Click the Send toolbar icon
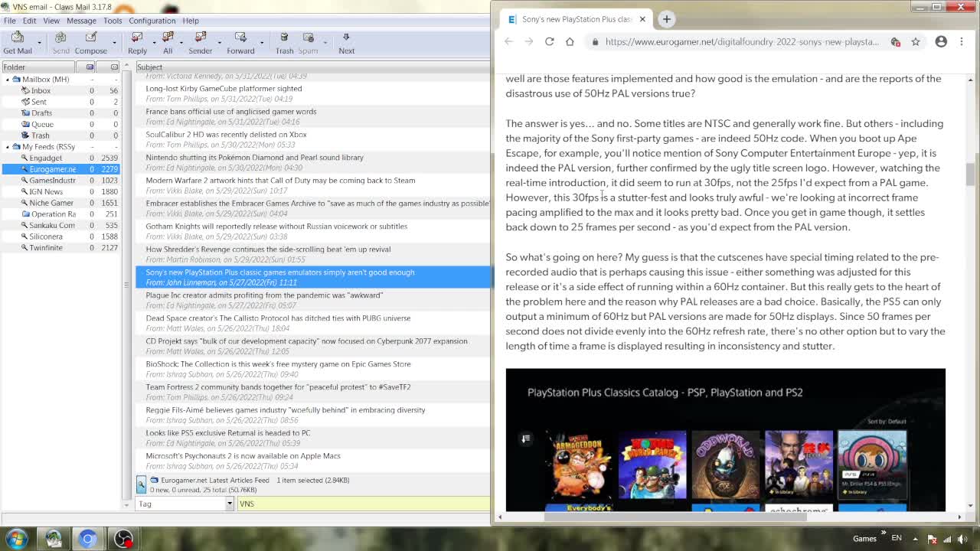 [60, 43]
